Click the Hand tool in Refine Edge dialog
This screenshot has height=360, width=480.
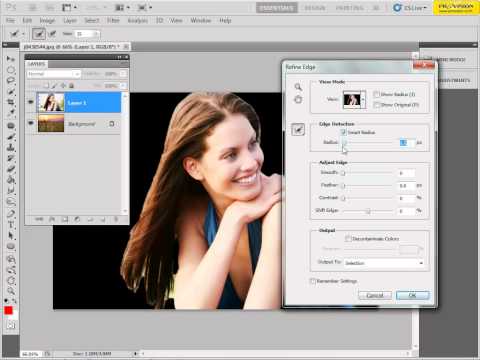pyautogui.click(x=298, y=99)
